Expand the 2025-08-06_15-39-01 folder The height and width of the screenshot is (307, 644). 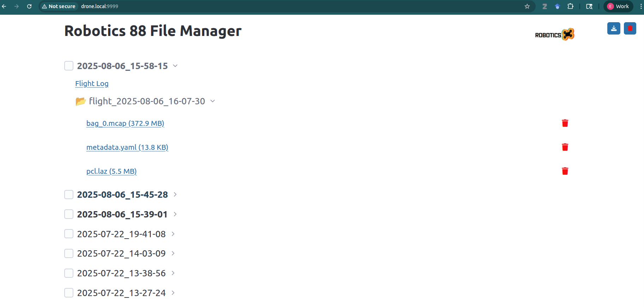(x=175, y=214)
